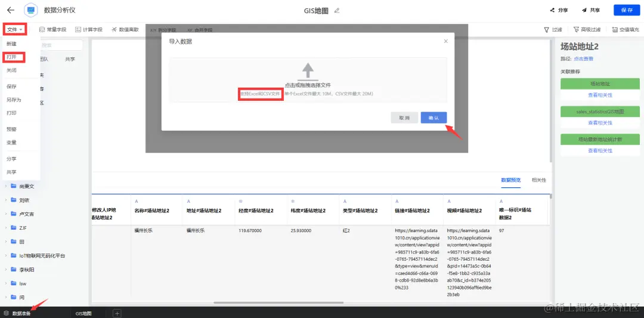The image size is (644, 318).
Task: Click the horizontal scrollbar below the table
Action: coord(278,303)
